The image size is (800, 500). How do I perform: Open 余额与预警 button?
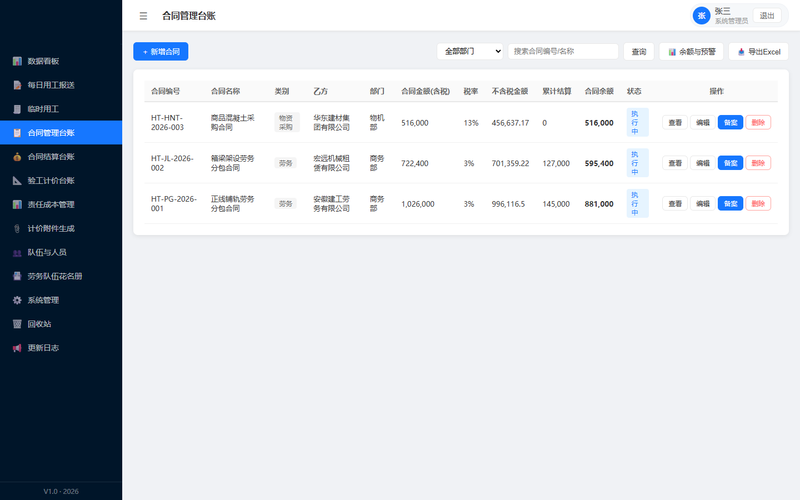click(691, 52)
